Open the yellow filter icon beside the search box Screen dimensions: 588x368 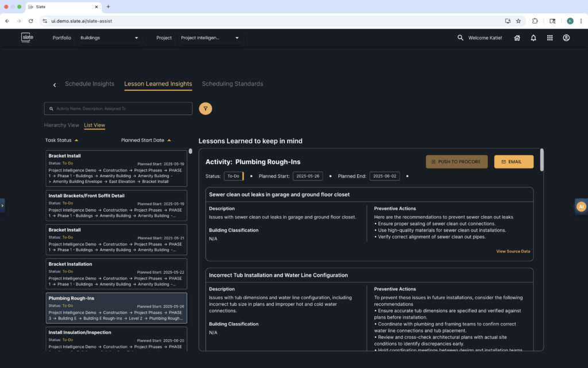(x=205, y=108)
